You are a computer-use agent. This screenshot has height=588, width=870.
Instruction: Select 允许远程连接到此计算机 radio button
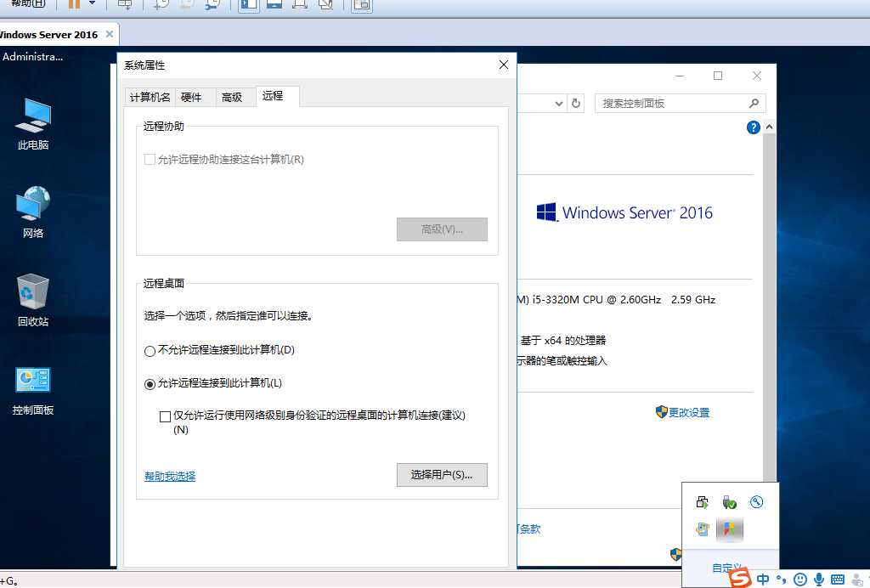click(150, 384)
